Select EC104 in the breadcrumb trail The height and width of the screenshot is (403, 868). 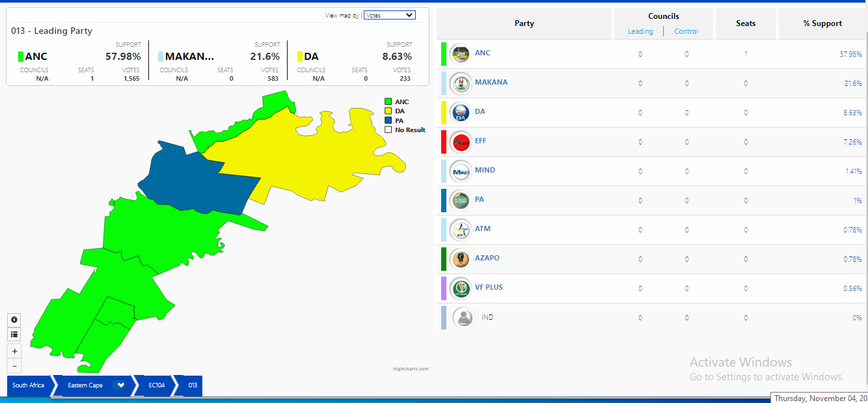(156, 385)
